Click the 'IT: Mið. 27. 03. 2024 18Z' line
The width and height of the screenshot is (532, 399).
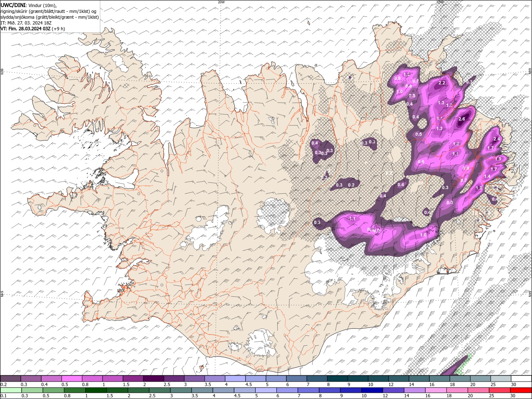pos(26,23)
